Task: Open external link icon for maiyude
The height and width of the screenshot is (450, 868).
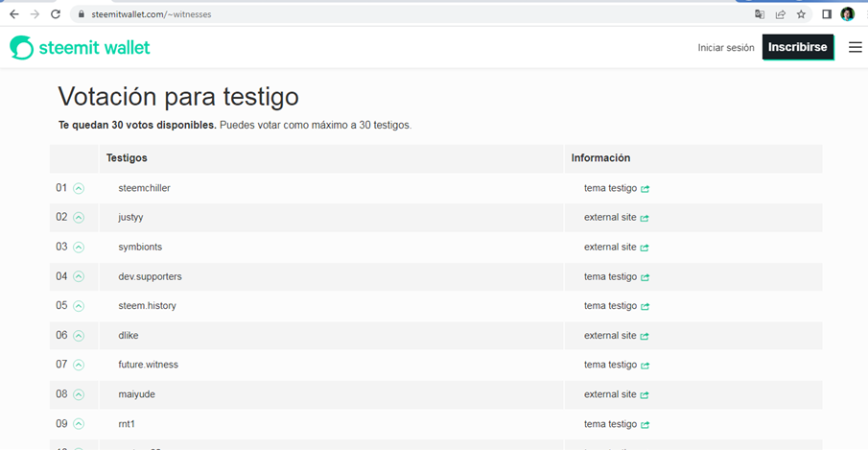Action: (x=645, y=394)
